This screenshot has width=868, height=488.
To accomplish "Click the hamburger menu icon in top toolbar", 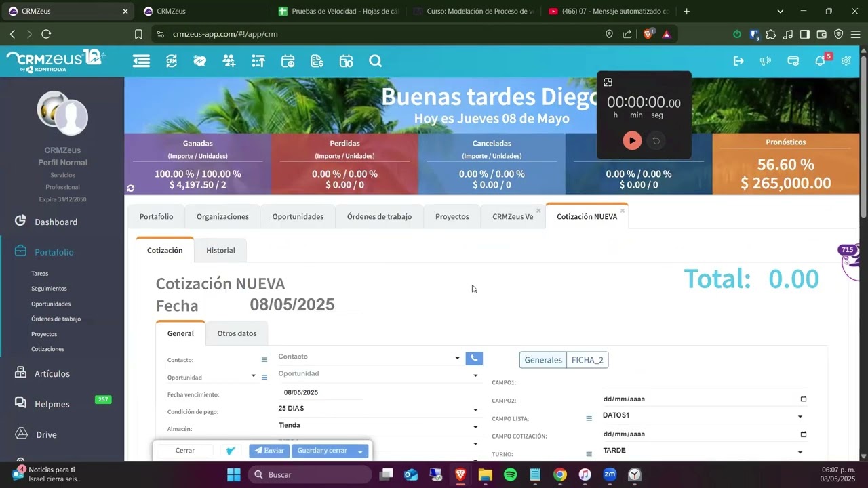I will 141,61.
